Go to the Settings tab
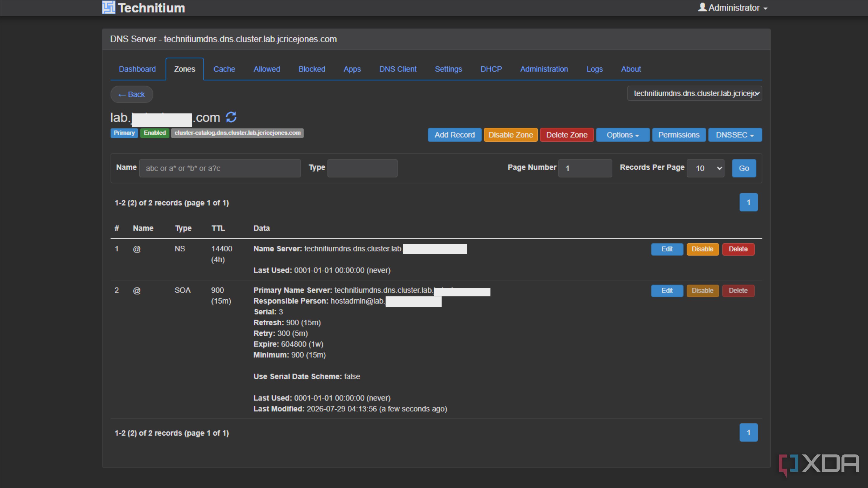This screenshot has height=488, width=868. pyautogui.click(x=448, y=69)
